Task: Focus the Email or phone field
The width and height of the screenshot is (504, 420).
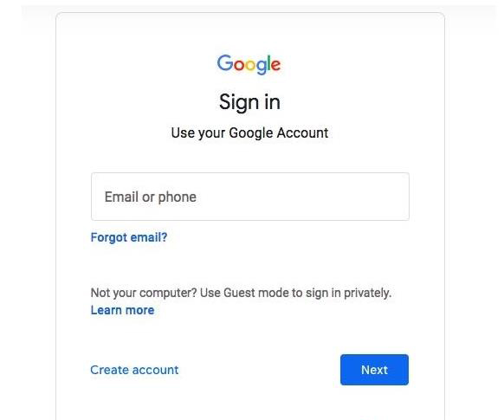Action: pyautogui.click(x=250, y=197)
